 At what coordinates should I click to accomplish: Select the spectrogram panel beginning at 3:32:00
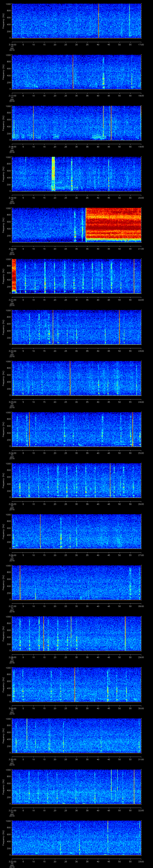77,838
